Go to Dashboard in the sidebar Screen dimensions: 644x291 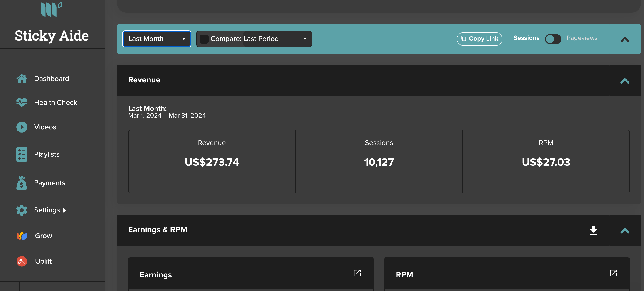[52, 79]
